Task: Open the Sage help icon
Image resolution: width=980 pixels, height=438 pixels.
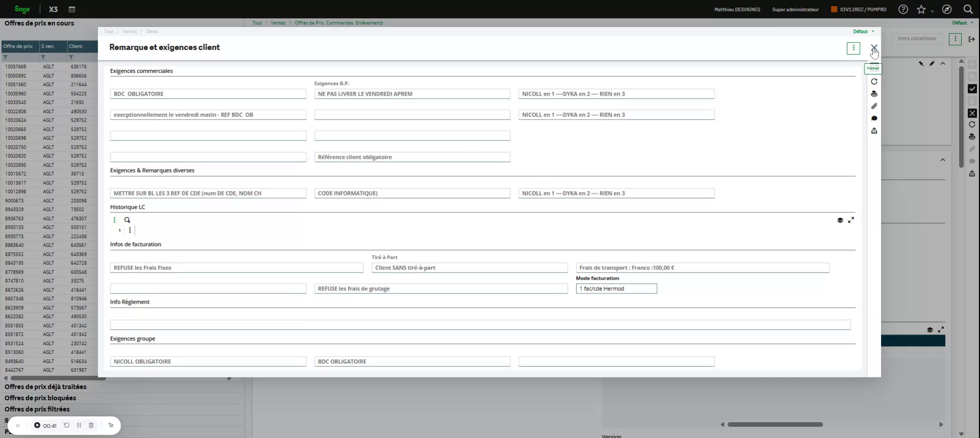Action: pyautogui.click(x=903, y=9)
